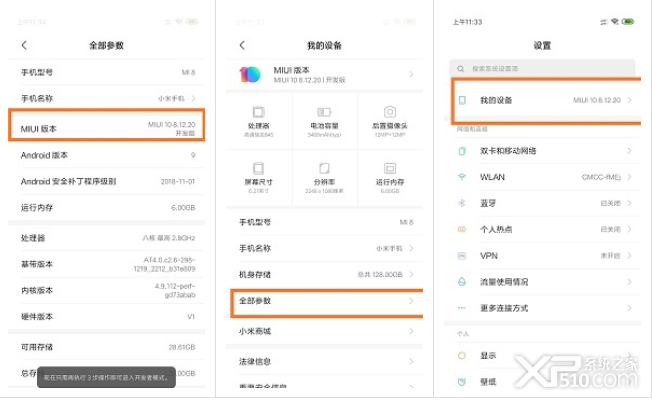Tap 硬件版本 V1 row
652x402 pixels.
[x=106, y=316]
